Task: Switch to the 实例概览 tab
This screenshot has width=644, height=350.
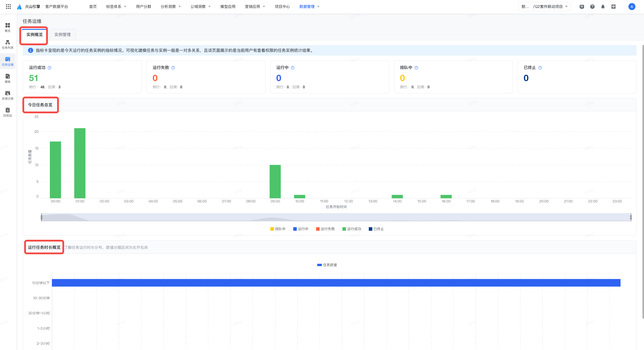Action: [x=34, y=35]
